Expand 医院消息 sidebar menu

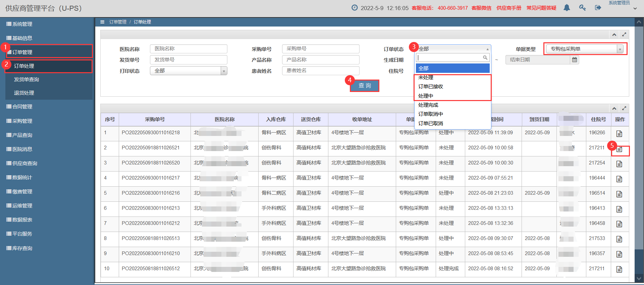(x=47, y=149)
